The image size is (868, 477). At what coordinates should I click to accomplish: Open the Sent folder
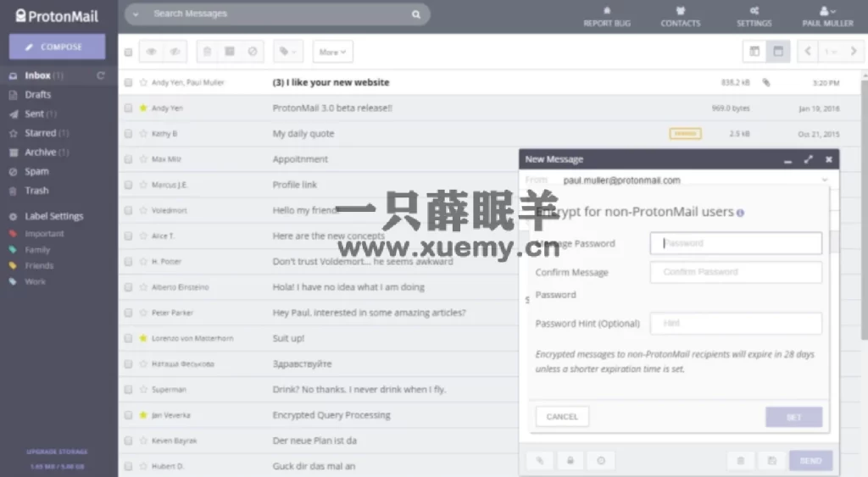34,114
